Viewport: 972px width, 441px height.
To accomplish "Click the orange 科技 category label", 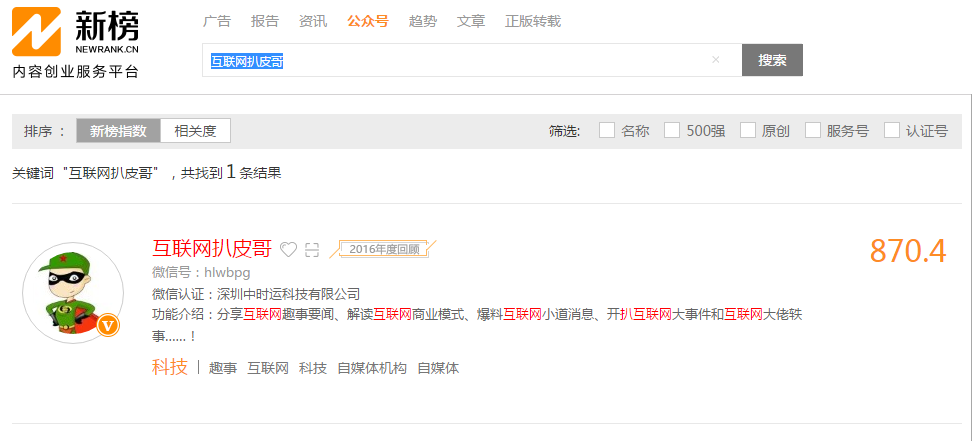I will coord(170,367).
